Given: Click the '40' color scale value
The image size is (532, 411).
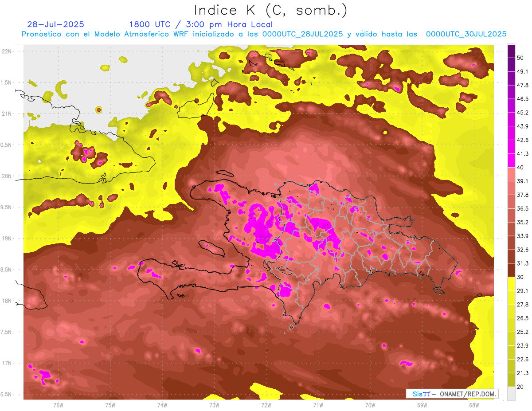Looking at the screenshot, I should click(x=520, y=168).
